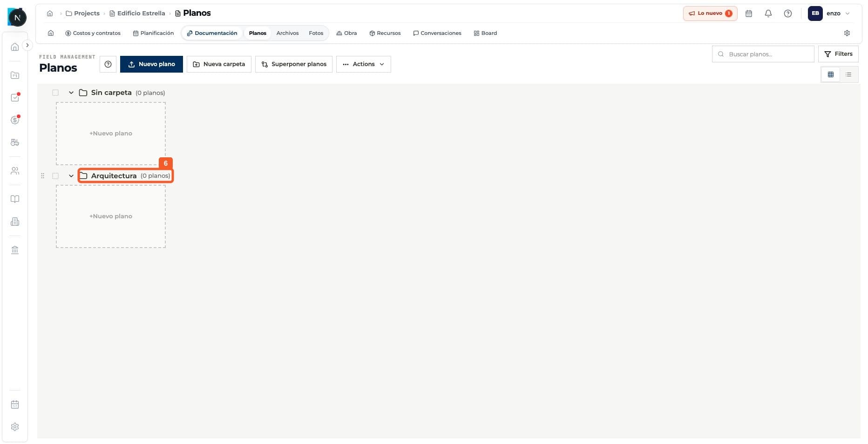Viewport: 868px width, 444px height.
Task: Open the Obra tab
Action: click(346, 33)
